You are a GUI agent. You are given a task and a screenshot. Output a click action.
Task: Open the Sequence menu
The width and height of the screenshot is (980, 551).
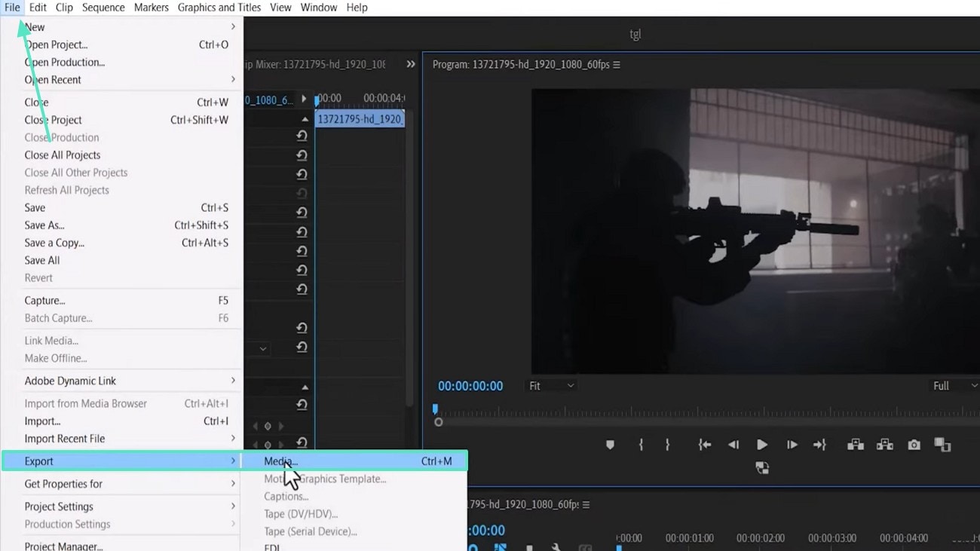[103, 7]
